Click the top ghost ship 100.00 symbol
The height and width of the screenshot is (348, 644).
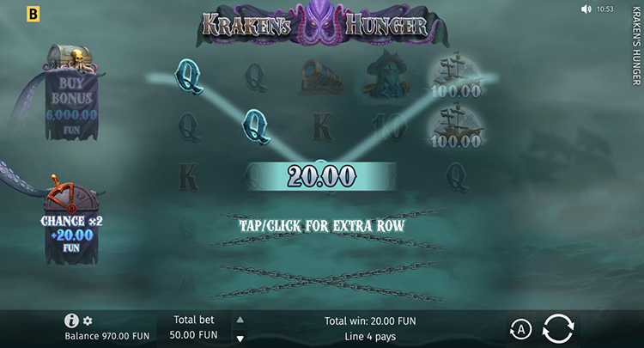[456, 76]
